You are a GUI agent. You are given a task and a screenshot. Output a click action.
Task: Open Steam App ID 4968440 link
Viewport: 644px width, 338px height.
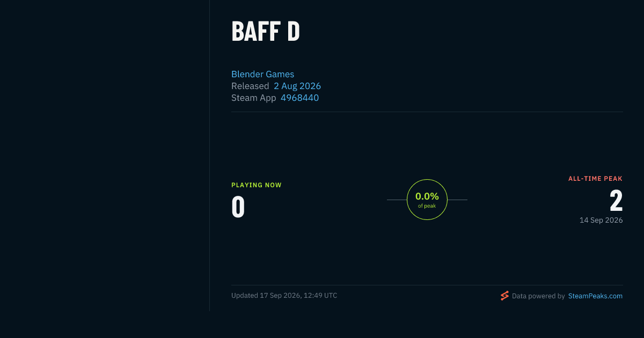299,98
